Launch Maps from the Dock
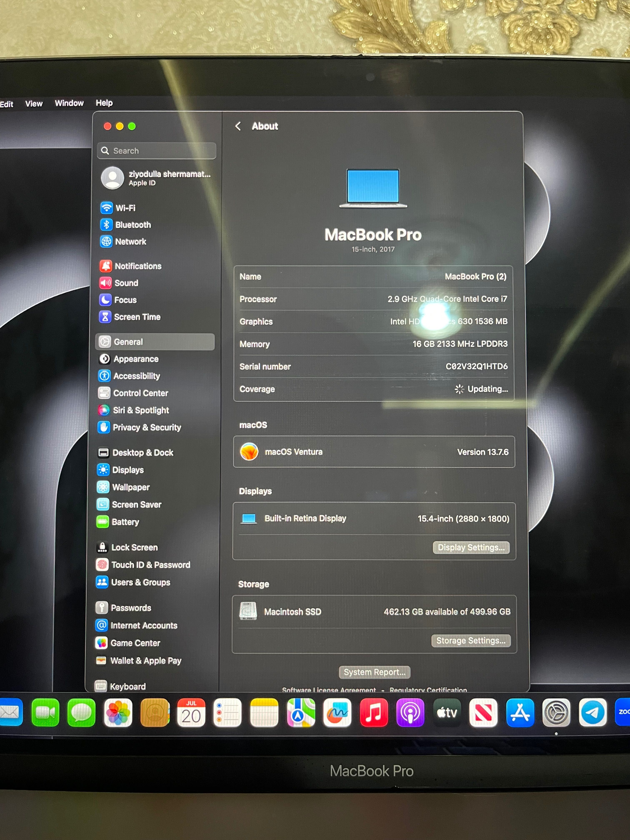Image resolution: width=630 pixels, height=840 pixels. 301,712
